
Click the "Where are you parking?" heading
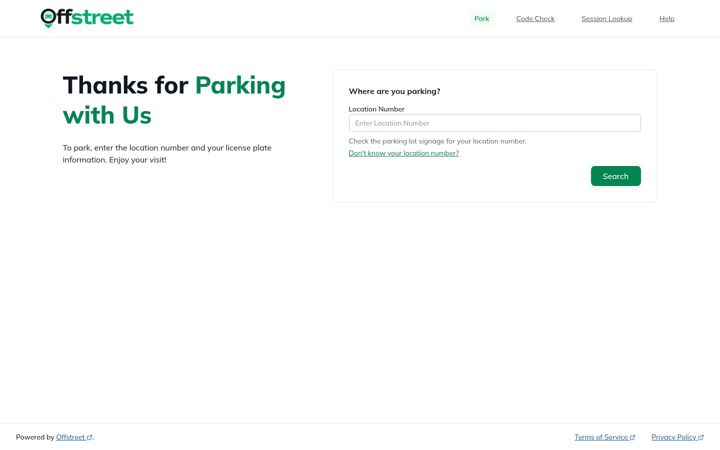(x=394, y=91)
